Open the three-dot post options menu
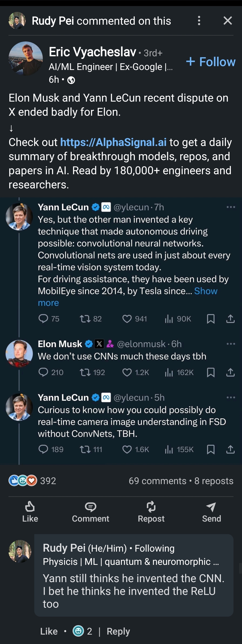 (199, 21)
